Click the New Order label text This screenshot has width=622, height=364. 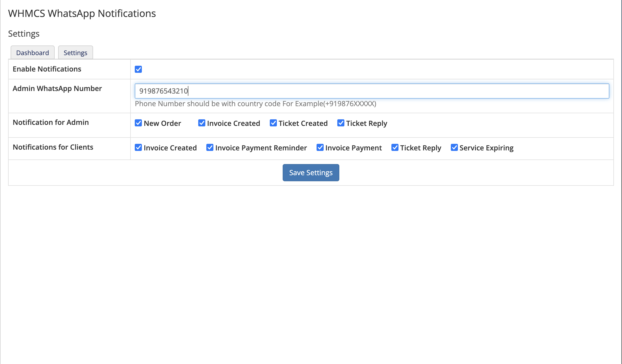click(162, 123)
